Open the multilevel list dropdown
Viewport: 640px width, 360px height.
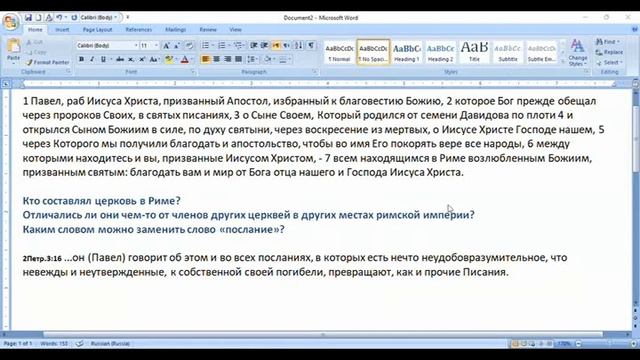click(245, 45)
